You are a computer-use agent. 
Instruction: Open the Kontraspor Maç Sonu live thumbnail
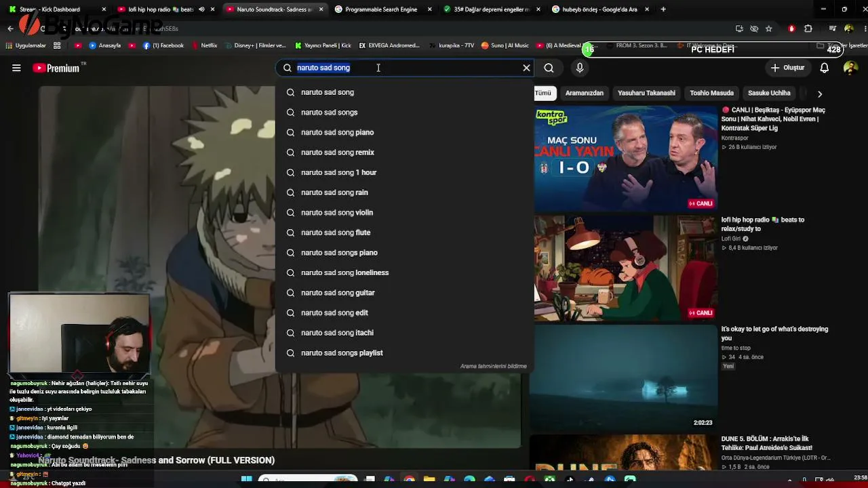626,159
